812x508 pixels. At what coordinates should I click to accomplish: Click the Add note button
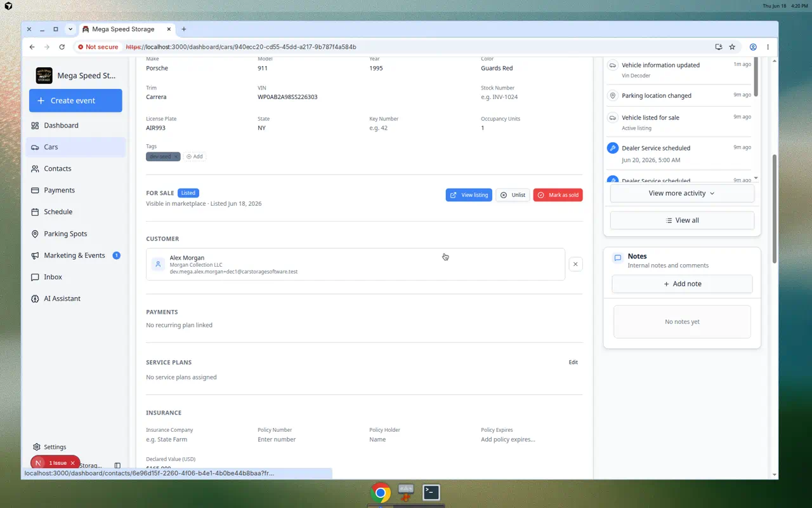(x=682, y=284)
